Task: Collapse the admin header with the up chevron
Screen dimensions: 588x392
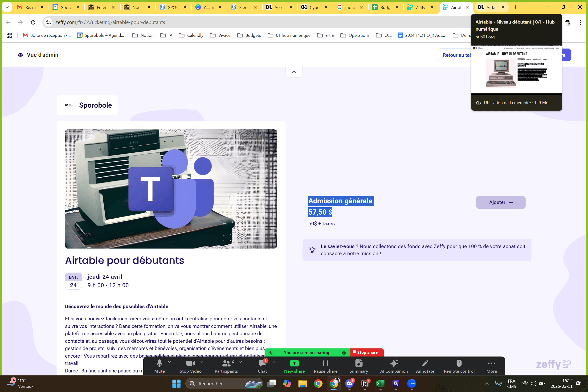Action: 294,72
